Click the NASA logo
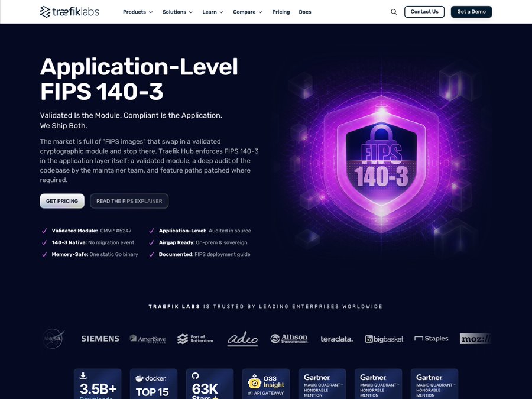532x399 pixels. [53, 339]
